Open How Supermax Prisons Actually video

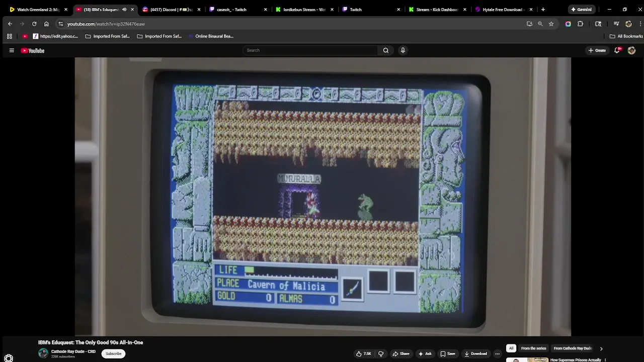pyautogui.click(x=576, y=360)
